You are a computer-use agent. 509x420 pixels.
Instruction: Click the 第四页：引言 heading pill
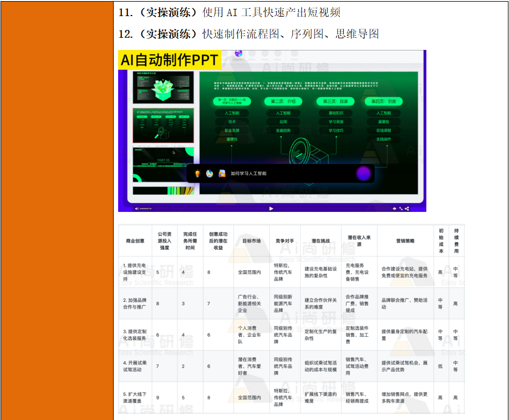pos(384,102)
